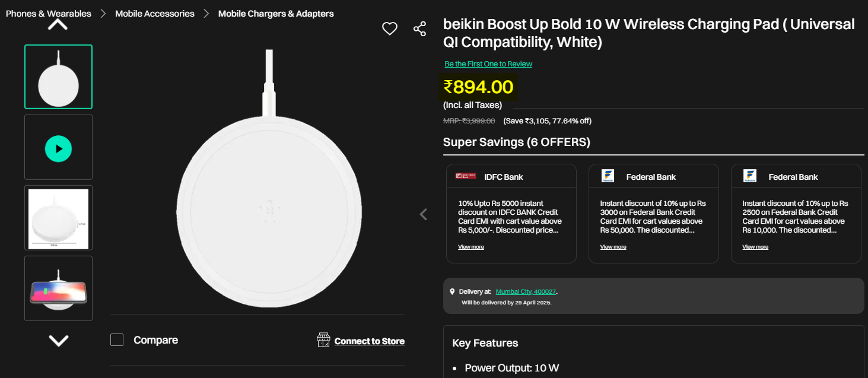Tick the Compare checkbox
Image resolution: width=868 pixels, height=378 pixels.
pyautogui.click(x=117, y=340)
